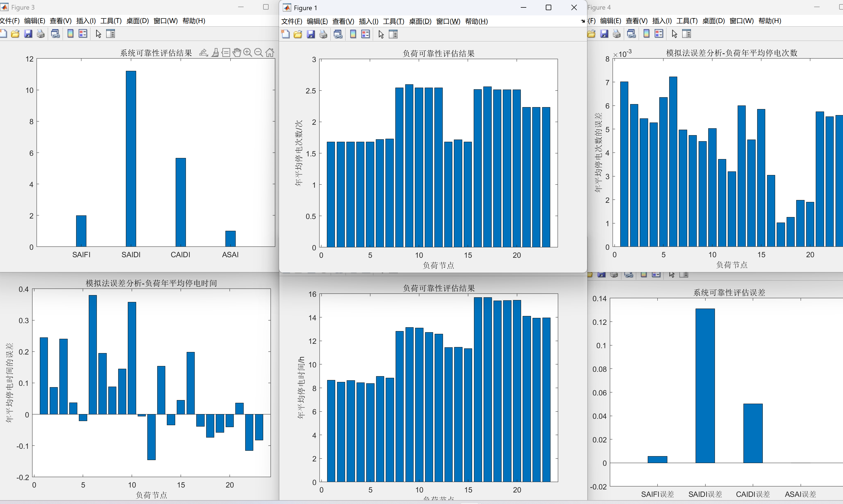Open the 工具(T) menu in Figure 3
Screen dimensions: 843x504
111,21
